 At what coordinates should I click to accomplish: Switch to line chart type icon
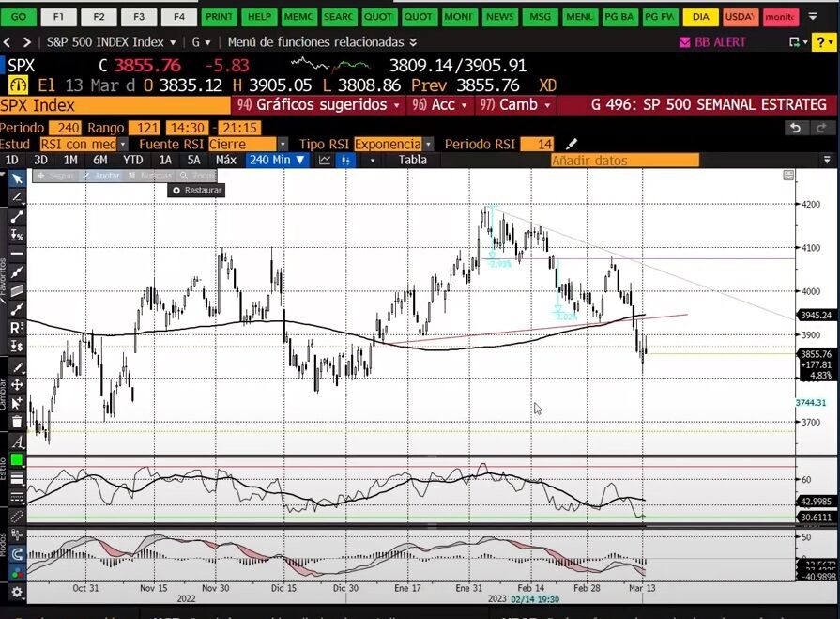tap(325, 160)
